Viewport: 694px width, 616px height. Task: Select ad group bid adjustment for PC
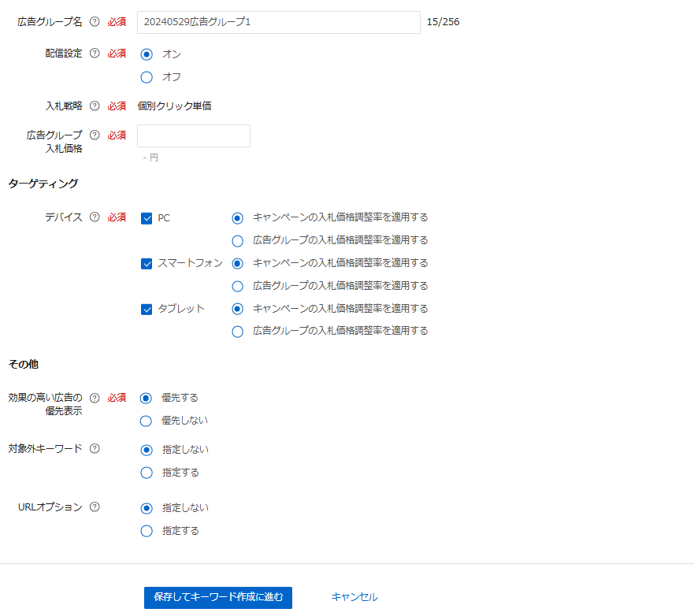click(x=238, y=241)
